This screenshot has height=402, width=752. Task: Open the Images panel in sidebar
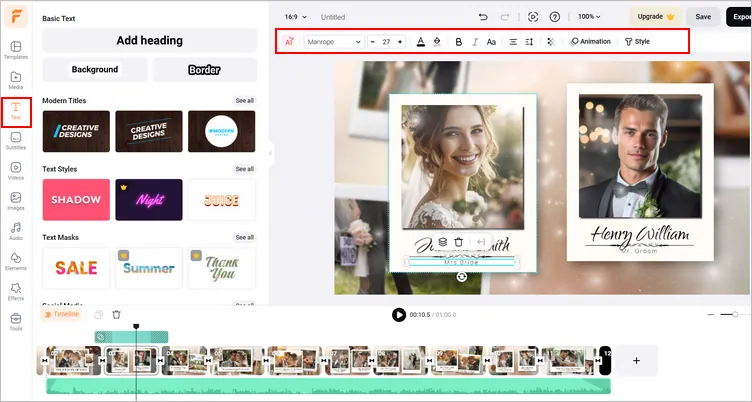pos(16,201)
